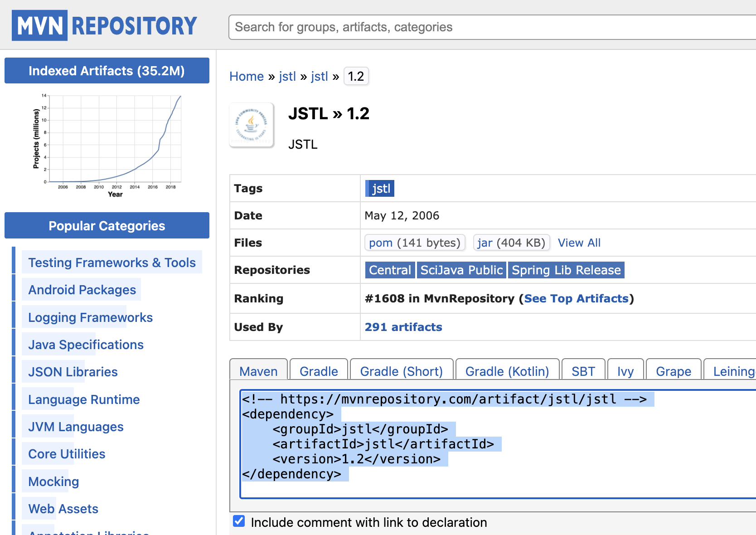The height and width of the screenshot is (535, 756).
Task: Click the Projects per Year chart
Action: coord(107,145)
